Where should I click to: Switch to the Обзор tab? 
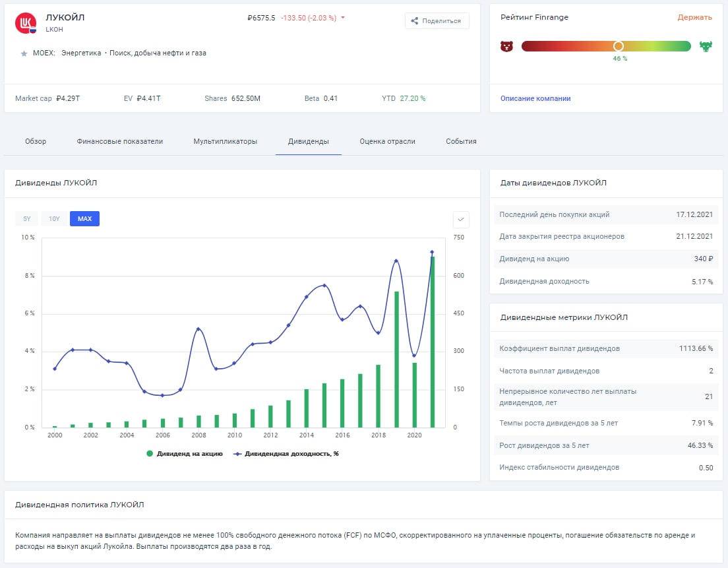click(36, 141)
